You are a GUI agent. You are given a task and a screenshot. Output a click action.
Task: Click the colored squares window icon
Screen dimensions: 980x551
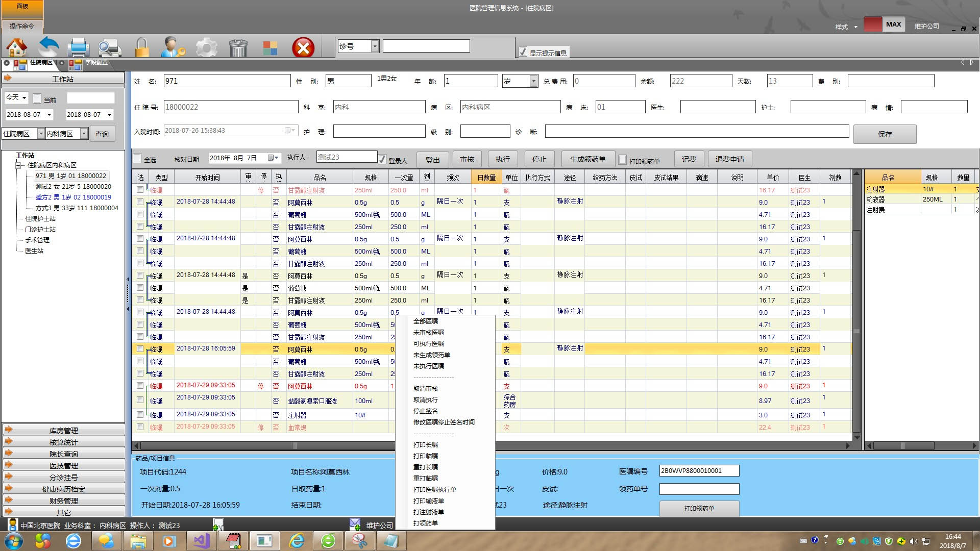click(270, 48)
